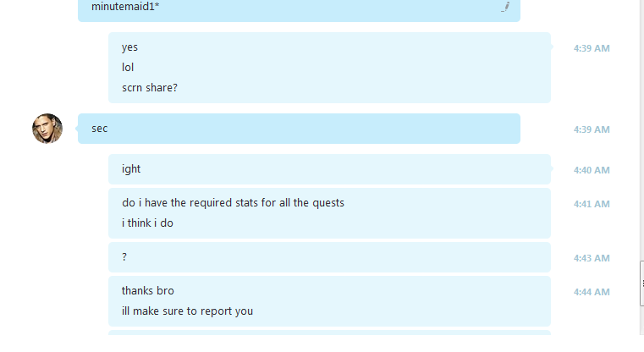644x352 pixels.
Task: Click the chat scrollbar thumb handle
Action: (642, 283)
